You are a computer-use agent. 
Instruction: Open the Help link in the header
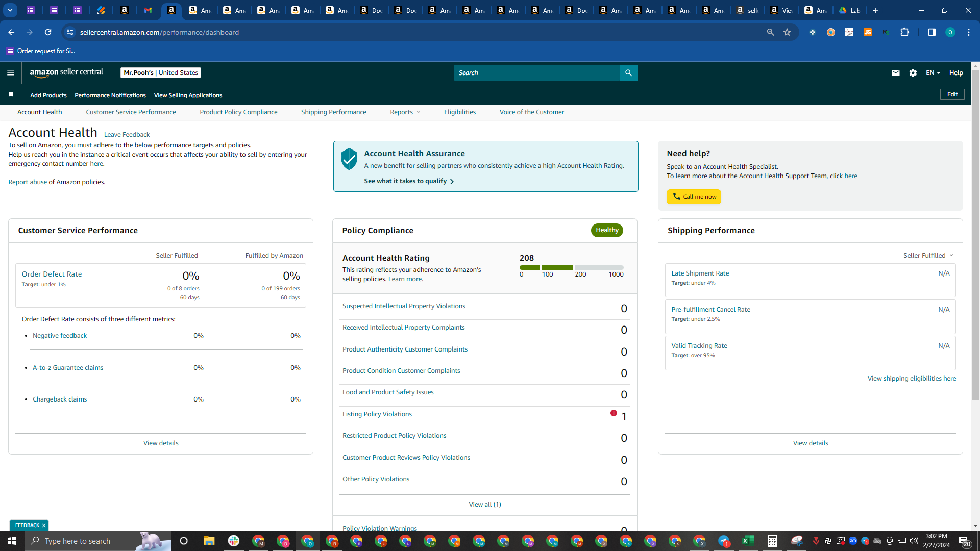[956, 73]
